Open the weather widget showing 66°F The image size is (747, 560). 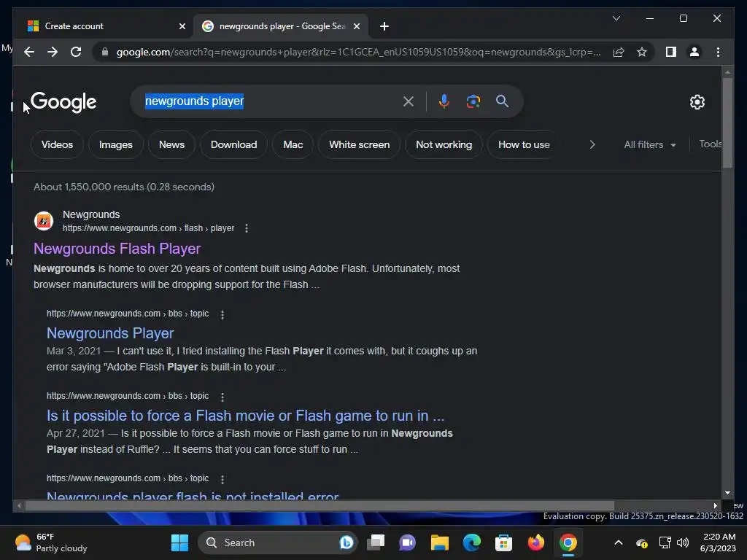pos(51,542)
